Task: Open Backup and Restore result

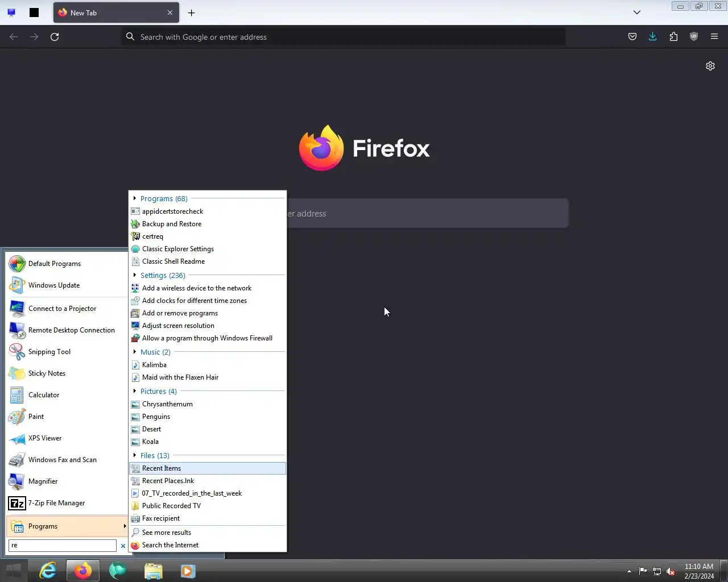Action: point(208,224)
